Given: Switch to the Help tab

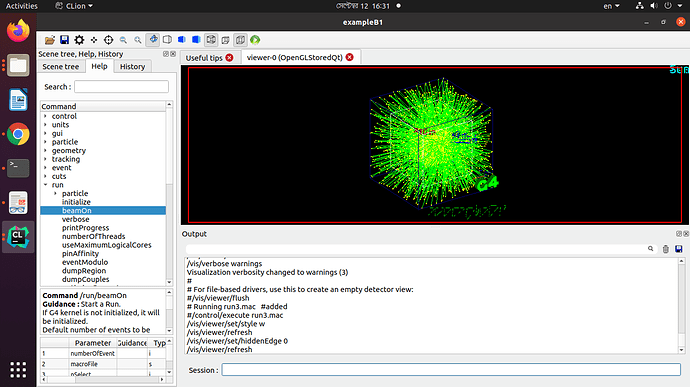Looking at the screenshot, I should (99, 66).
